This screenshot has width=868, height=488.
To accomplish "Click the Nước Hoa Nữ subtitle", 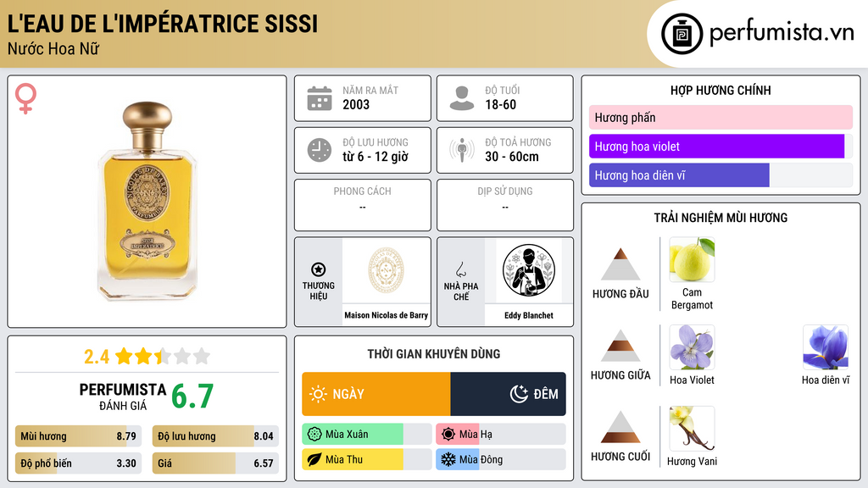I will (x=53, y=49).
